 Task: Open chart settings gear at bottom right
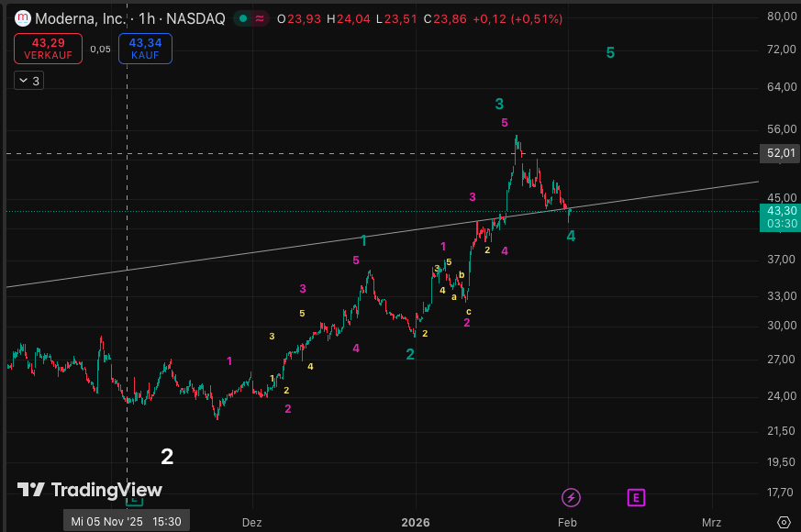[x=783, y=521]
